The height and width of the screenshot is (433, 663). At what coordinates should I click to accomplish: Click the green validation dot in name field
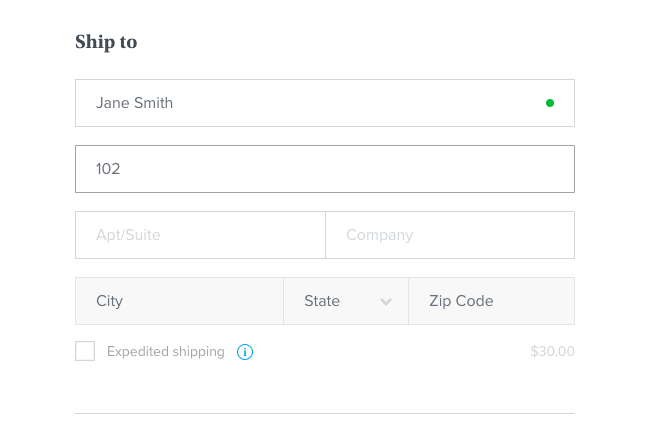tap(550, 103)
